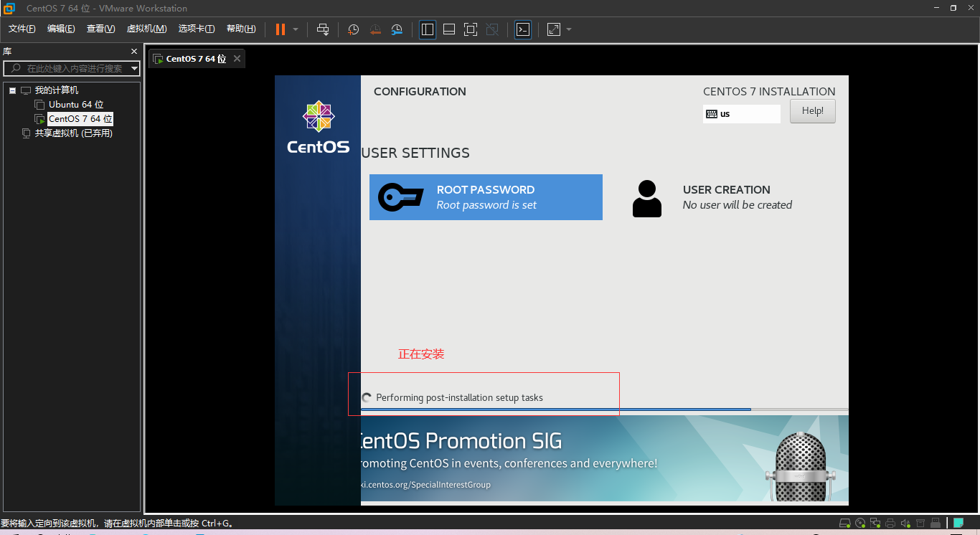The image size is (980, 535).
Task: Click the VMware Workstation title bar app icon
Action: 9,8
